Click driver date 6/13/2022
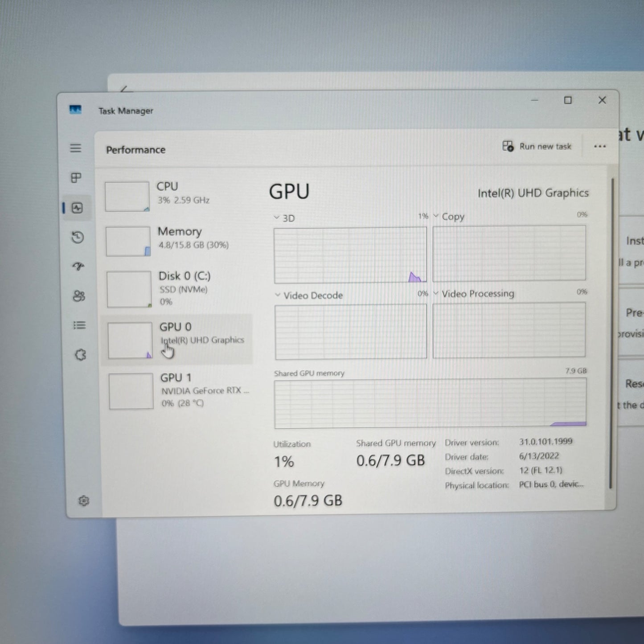 539,455
